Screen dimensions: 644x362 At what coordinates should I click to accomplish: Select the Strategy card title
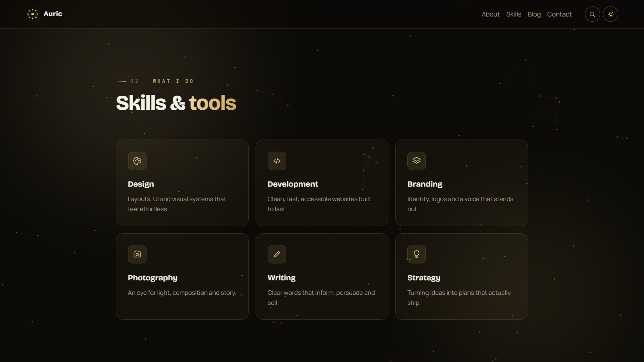tap(424, 278)
